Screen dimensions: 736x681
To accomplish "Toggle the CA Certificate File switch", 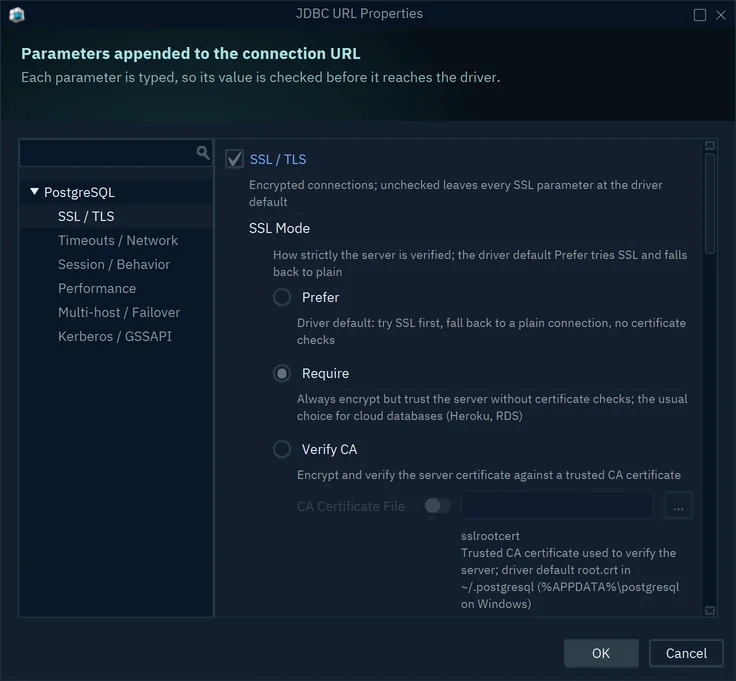I will [437, 506].
